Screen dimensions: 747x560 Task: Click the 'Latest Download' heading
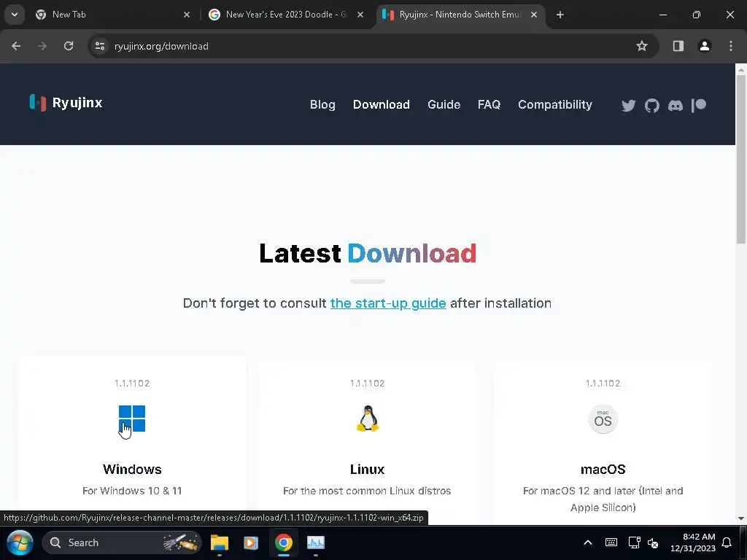(x=368, y=253)
